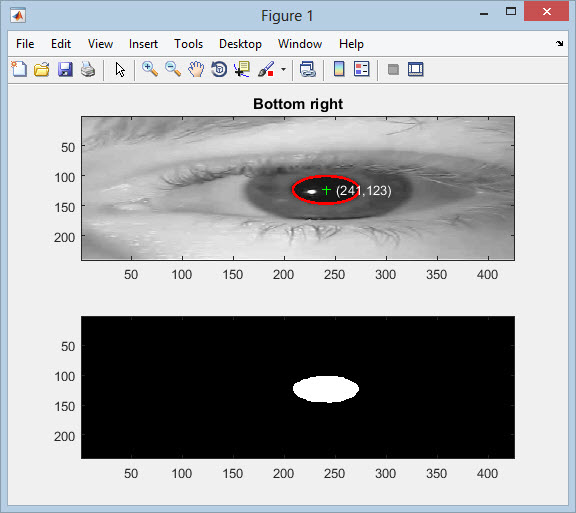Expand the brush color dropdown arrow

coord(283,69)
